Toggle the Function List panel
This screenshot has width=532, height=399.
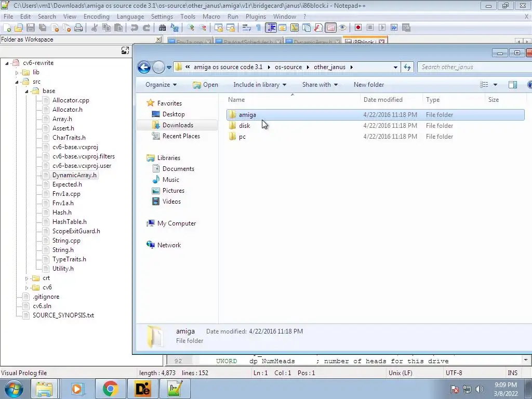click(x=318, y=28)
